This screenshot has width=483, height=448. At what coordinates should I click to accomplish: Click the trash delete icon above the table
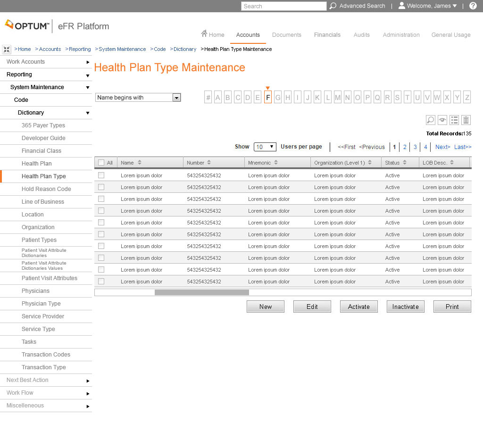[x=466, y=120]
